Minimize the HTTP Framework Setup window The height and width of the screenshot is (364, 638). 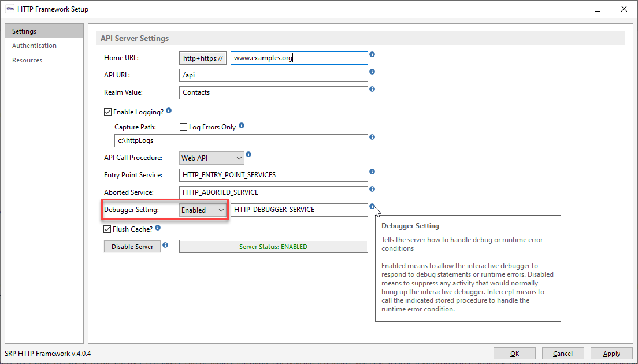coord(572,9)
